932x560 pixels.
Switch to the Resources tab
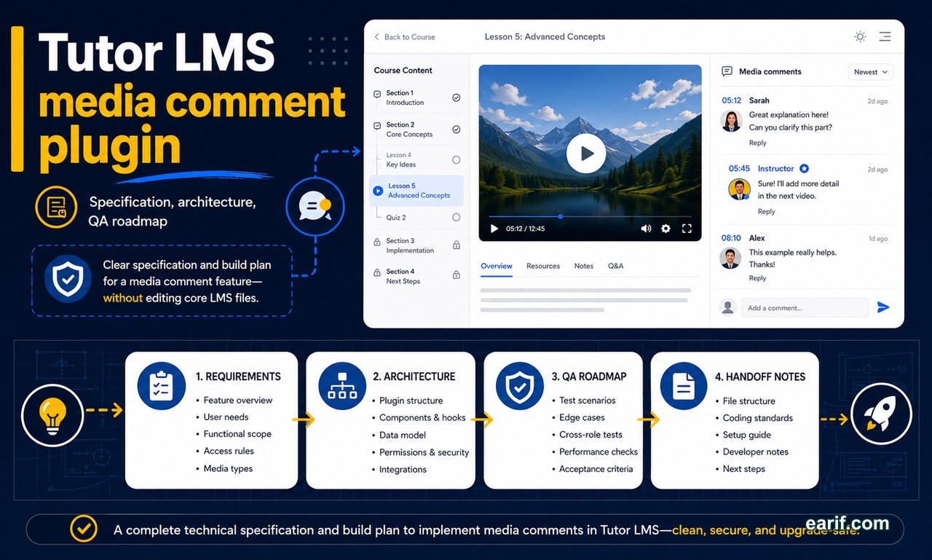(x=543, y=267)
